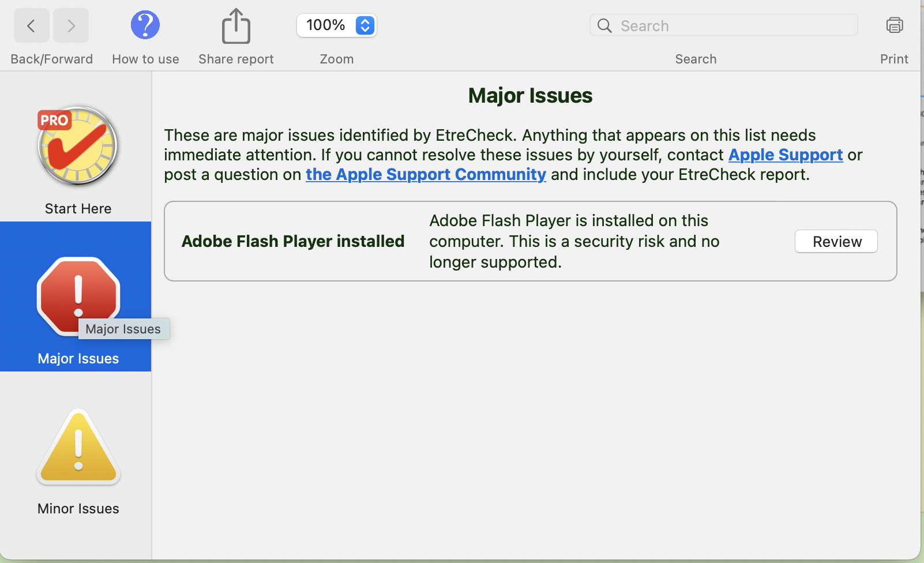The image size is (924, 563).
Task: Click into the Search field
Action: 724,25
